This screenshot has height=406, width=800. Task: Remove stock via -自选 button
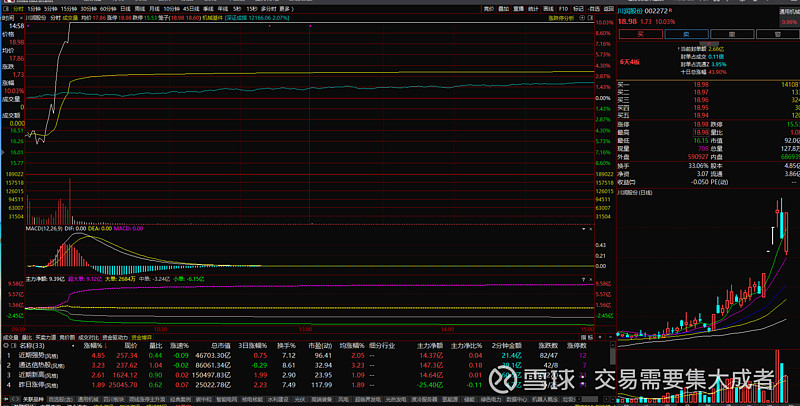pyautogui.click(x=594, y=9)
